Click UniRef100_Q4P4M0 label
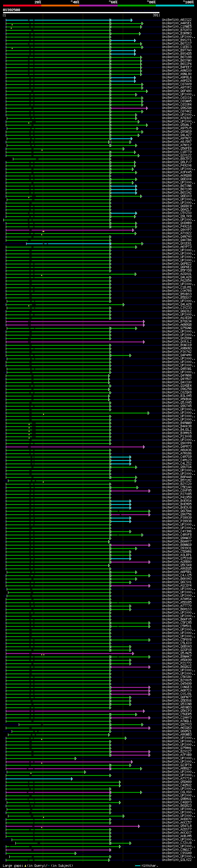 point(176,355)
